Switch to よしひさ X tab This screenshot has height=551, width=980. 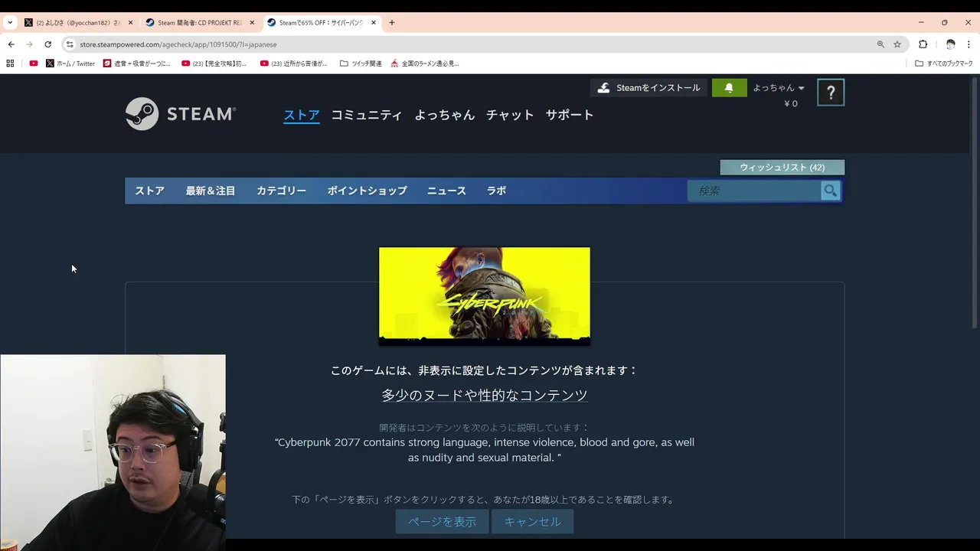(x=79, y=23)
